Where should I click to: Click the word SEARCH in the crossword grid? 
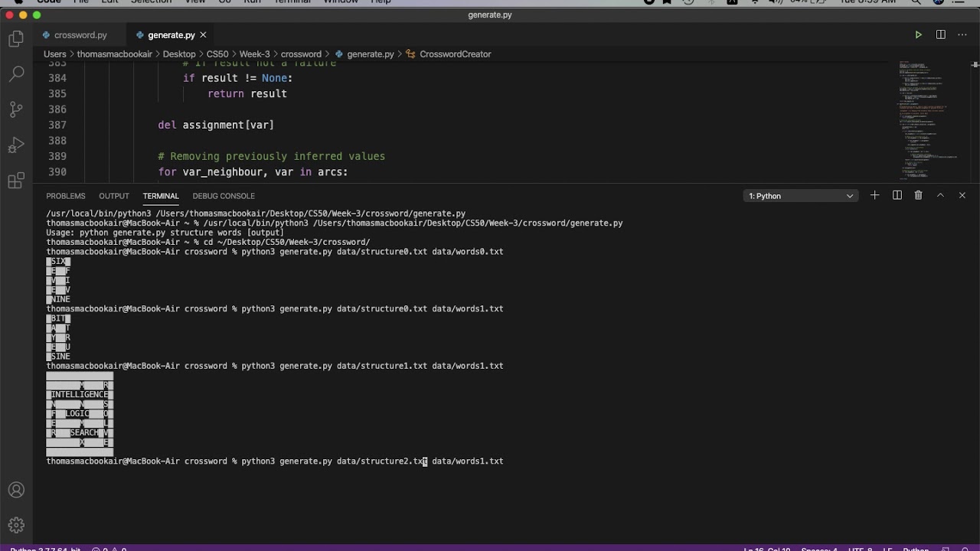tap(84, 433)
